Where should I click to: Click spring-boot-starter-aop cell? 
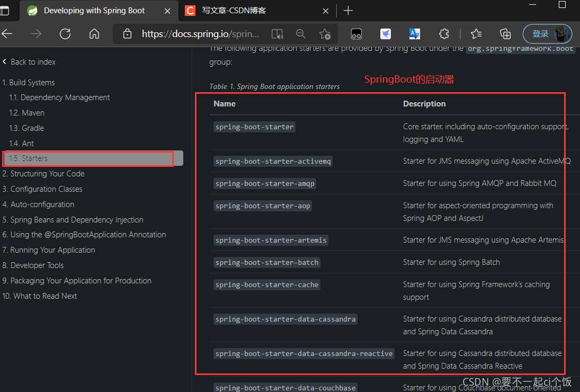pyautogui.click(x=263, y=206)
